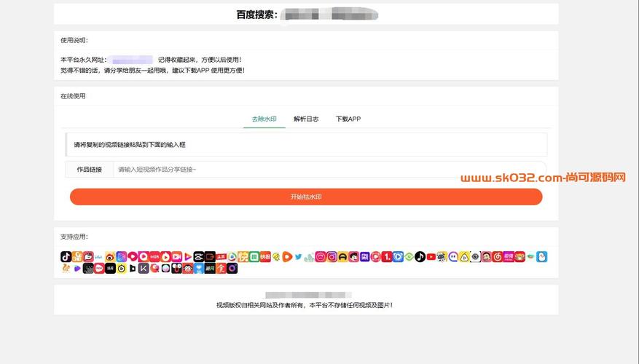This screenshot has width=639, height=364.
Task: Click the black icon with googly eyes
Action: click(176, 269)
